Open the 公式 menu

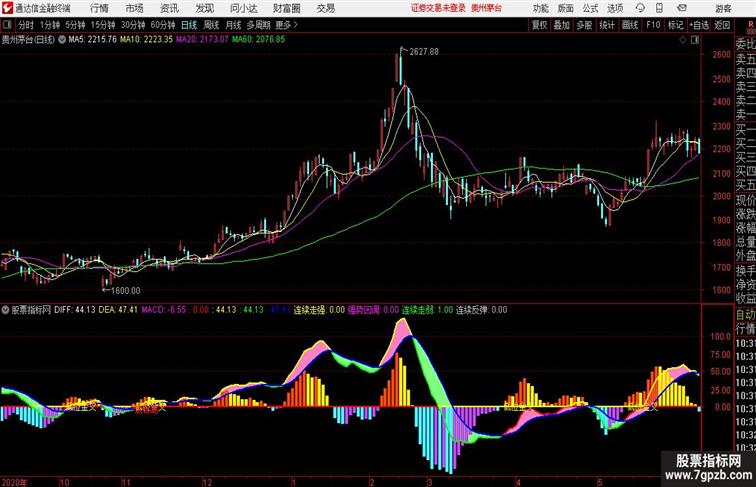(x=590, y=8)
